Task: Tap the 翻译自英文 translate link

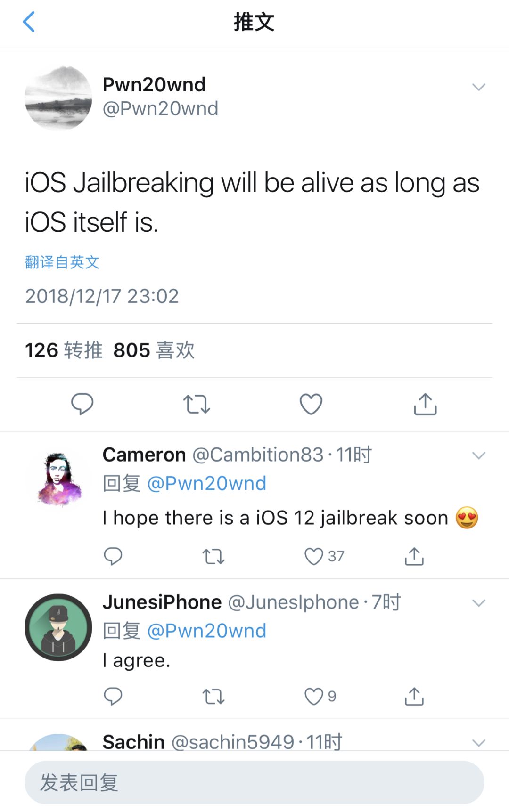Action: click(62, 262)
